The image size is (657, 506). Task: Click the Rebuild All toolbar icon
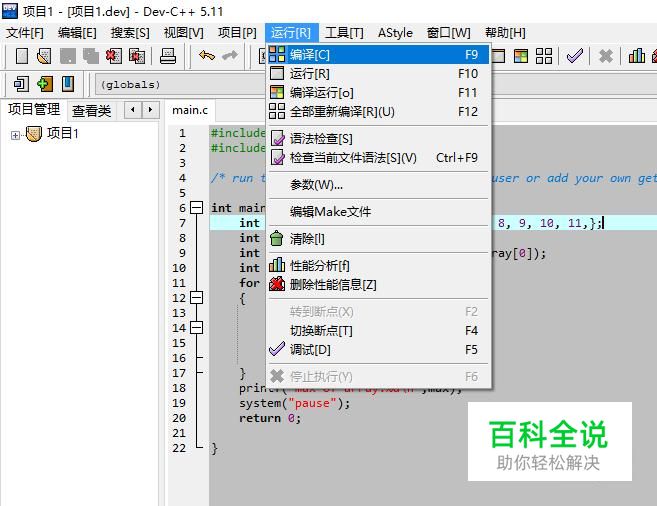click(x=544, y=56)
